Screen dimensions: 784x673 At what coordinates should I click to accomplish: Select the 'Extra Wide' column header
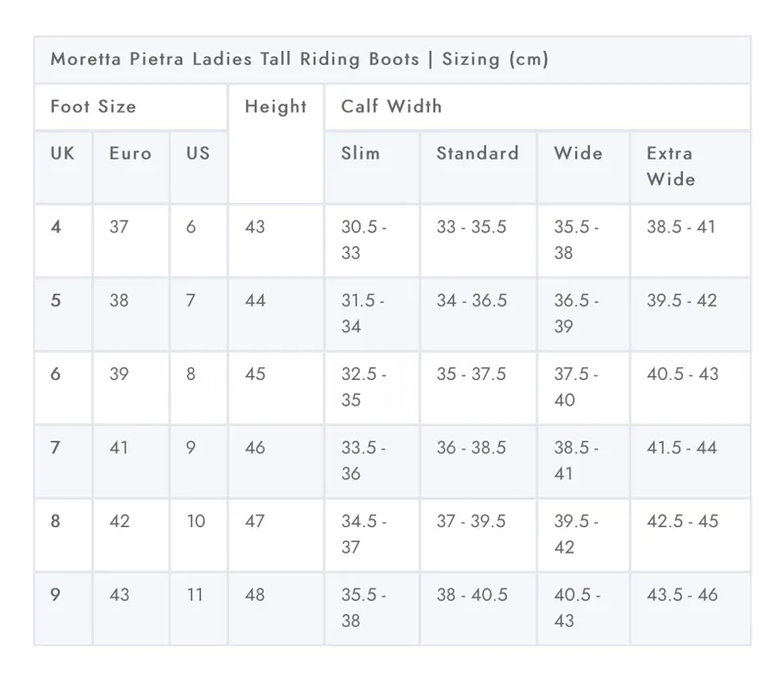tap(671, 167)
